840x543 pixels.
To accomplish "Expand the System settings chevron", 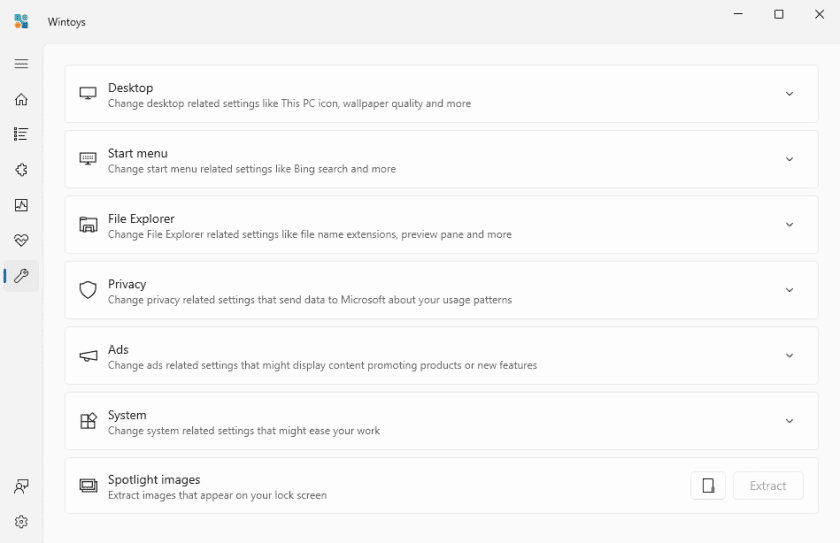I will (789, 422).
